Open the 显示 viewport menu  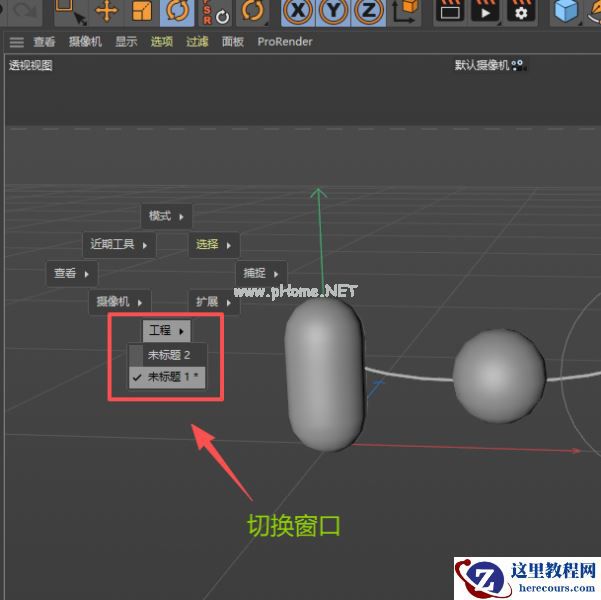[126, 41]
